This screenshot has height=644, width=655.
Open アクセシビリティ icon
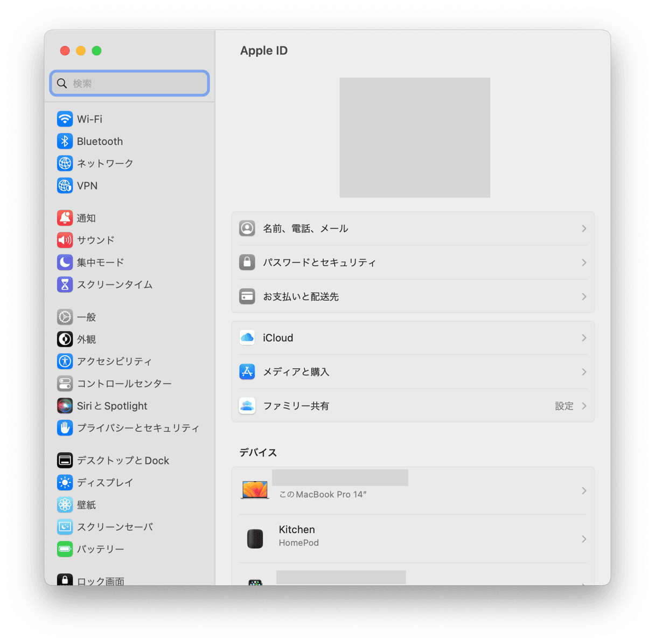(x=65, y=361)
